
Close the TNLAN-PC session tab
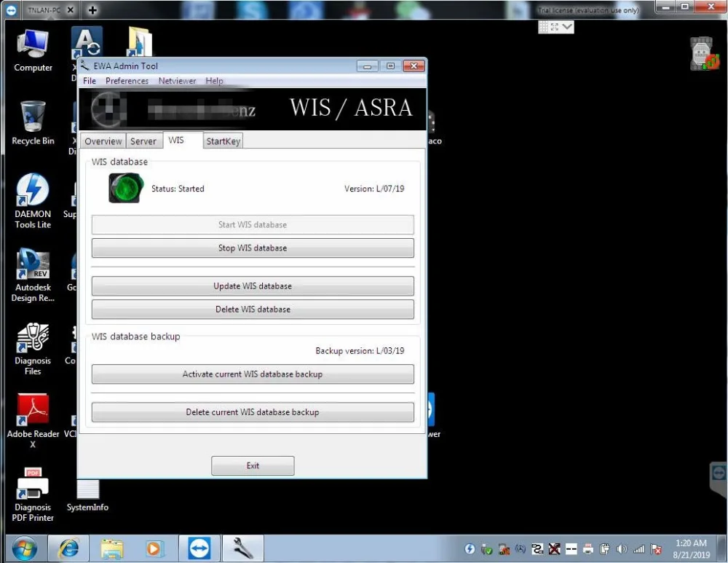[71, 9]
